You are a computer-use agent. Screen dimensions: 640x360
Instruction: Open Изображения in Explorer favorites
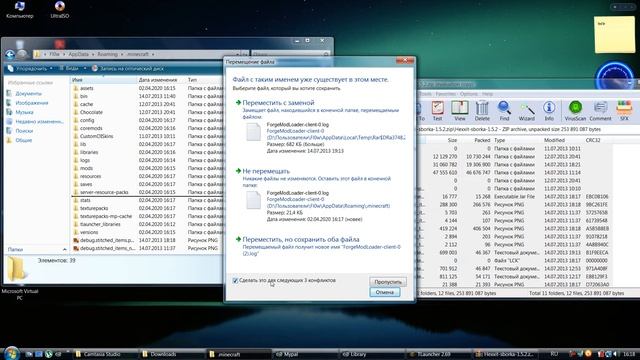(32, 103)
